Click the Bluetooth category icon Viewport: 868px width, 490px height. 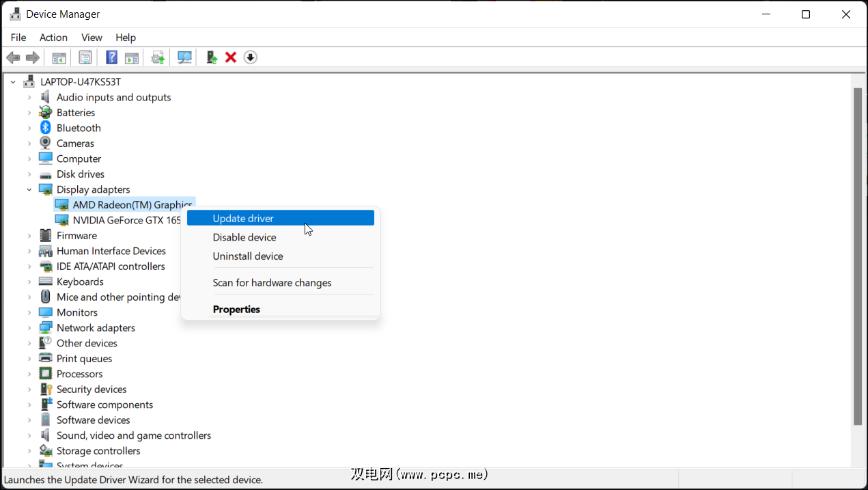pos(46,128)
